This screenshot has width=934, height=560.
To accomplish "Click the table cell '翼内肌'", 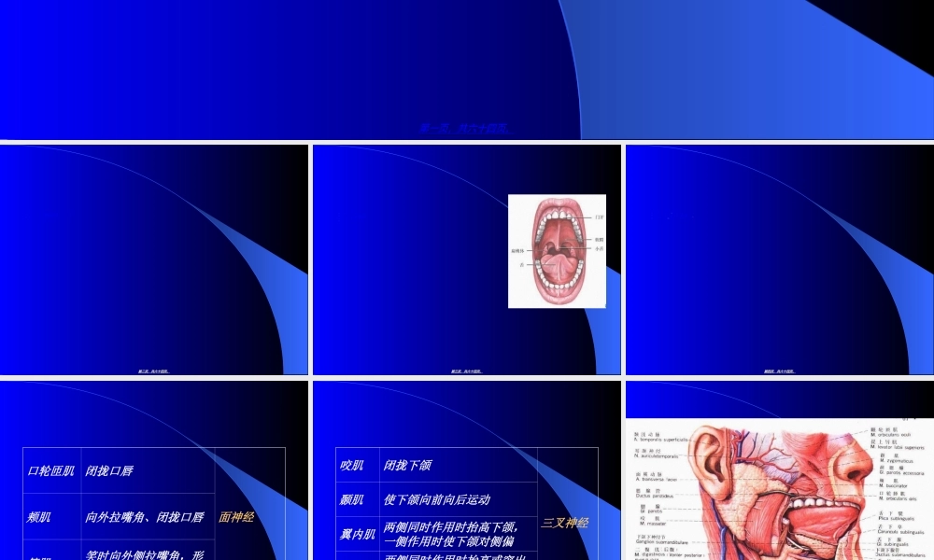I will (358, 535).
